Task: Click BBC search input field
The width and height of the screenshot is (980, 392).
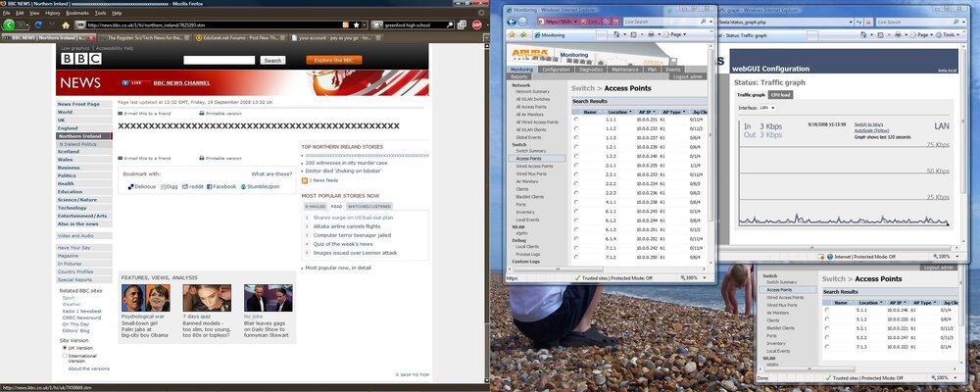Action: (x=219, y=60)
